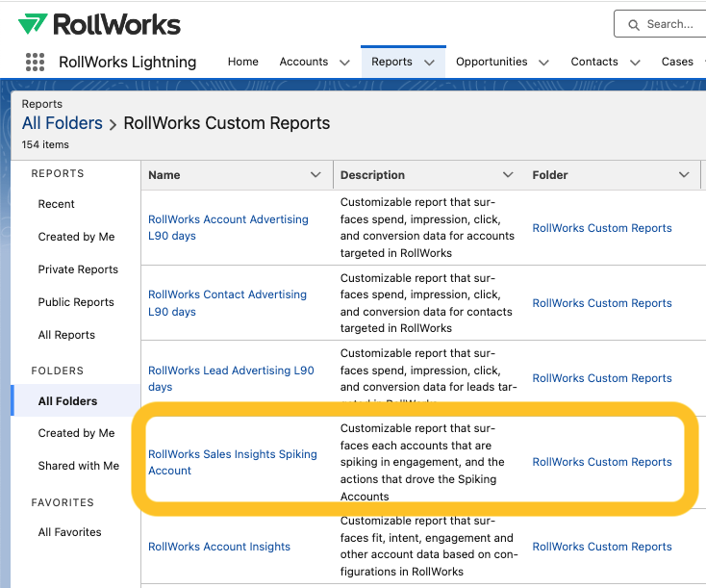Open the App Launcher grid icon
The image size is (706, 588).
35,62
